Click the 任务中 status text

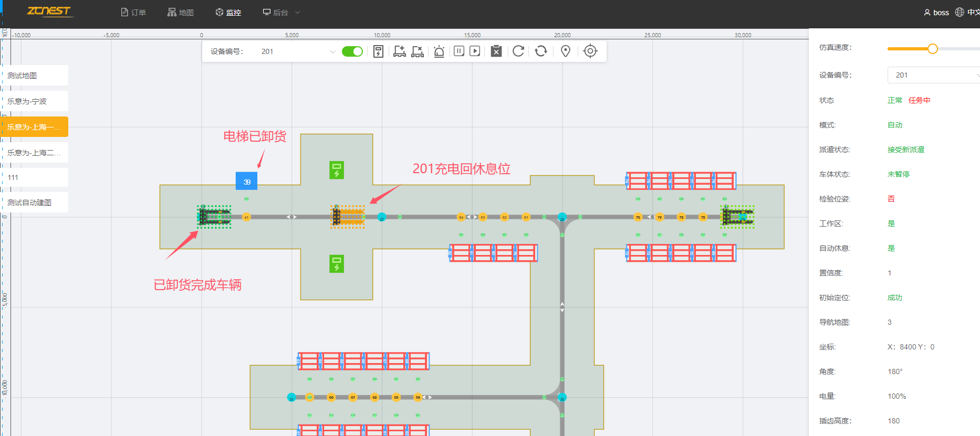[x=919, y=100]
